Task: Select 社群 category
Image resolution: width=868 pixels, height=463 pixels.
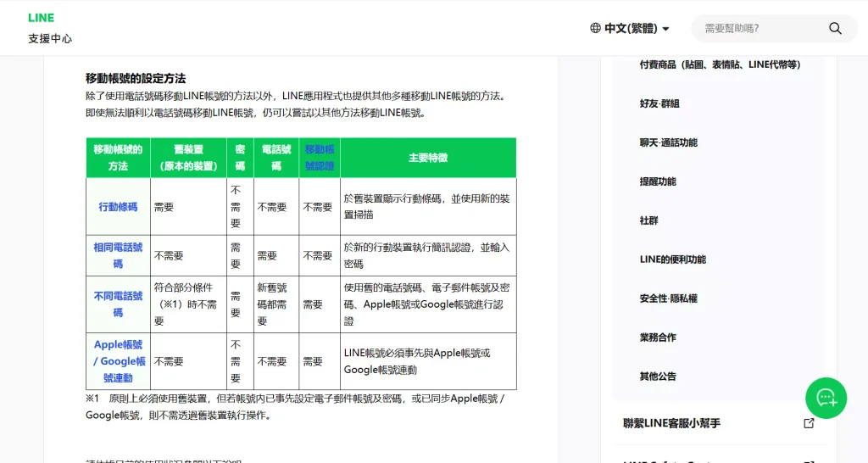Action: [x=648, y=220]
